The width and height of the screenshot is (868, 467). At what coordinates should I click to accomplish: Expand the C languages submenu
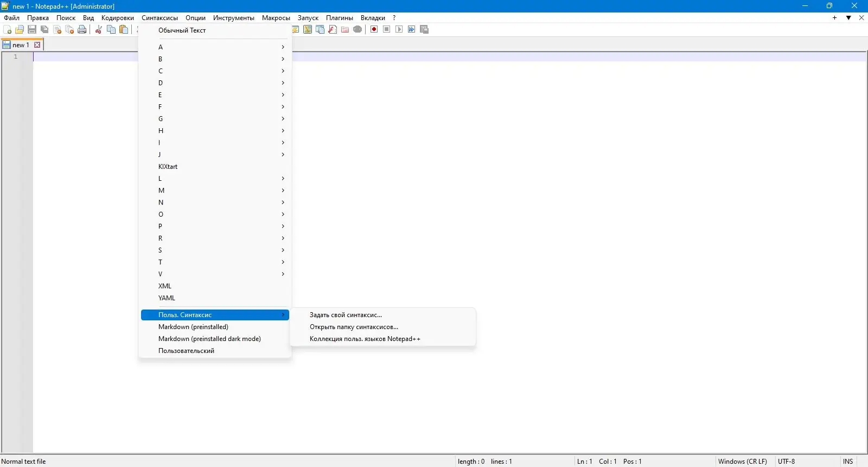(215, 71)
